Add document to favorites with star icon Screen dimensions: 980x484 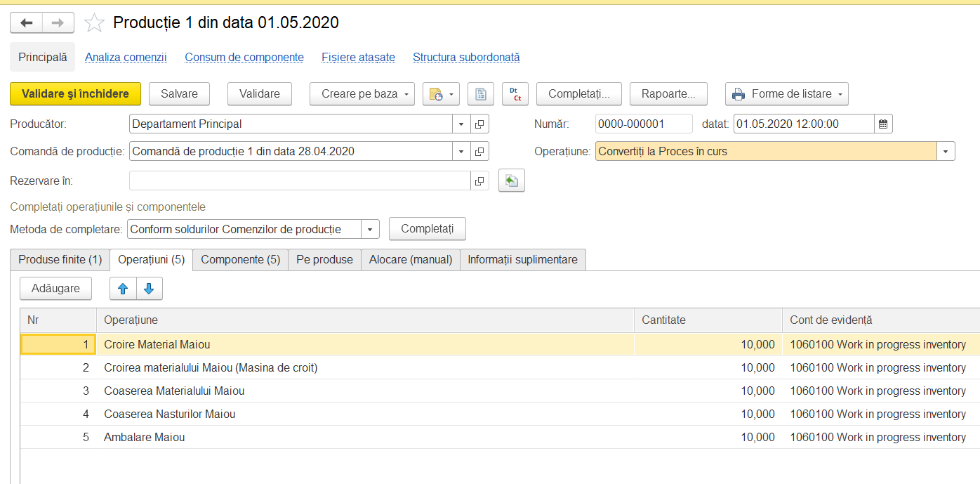[x=94, y=23]
